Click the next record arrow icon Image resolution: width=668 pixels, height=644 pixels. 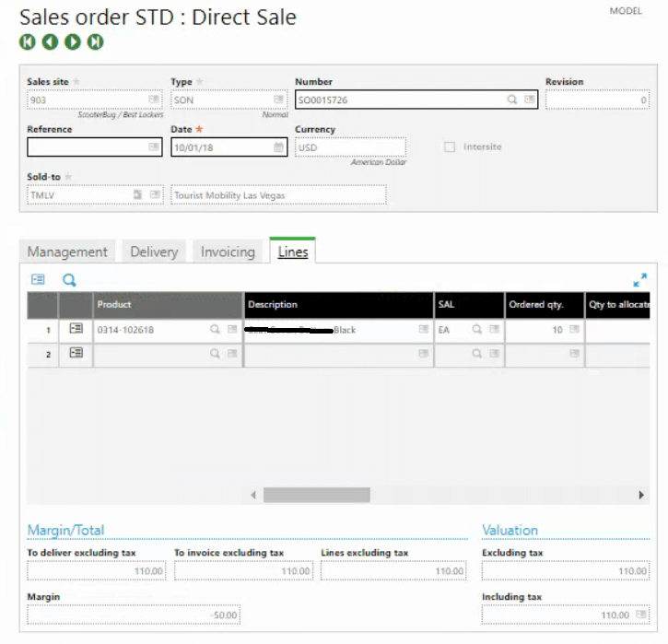73,41
